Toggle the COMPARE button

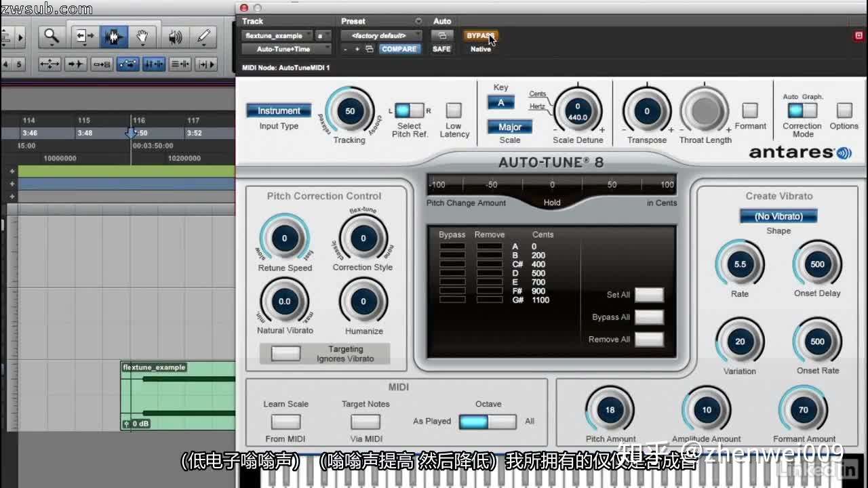coord(399,49)
